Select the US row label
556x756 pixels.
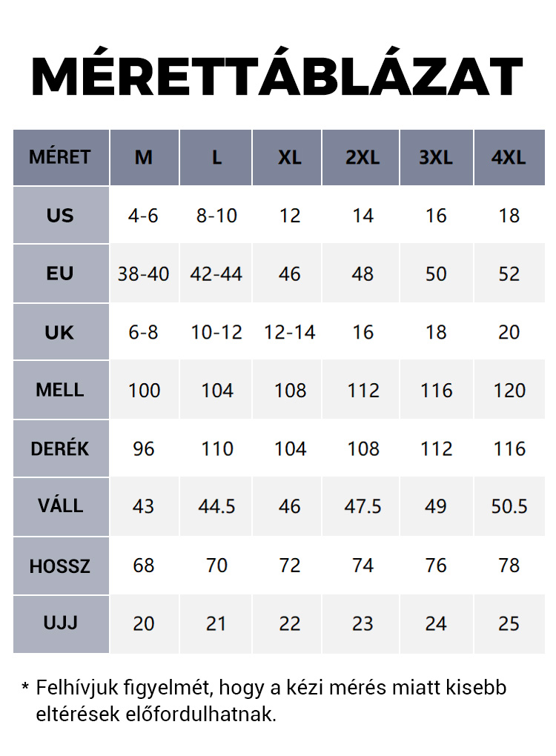pyautogui.click(x=61, y=215)
